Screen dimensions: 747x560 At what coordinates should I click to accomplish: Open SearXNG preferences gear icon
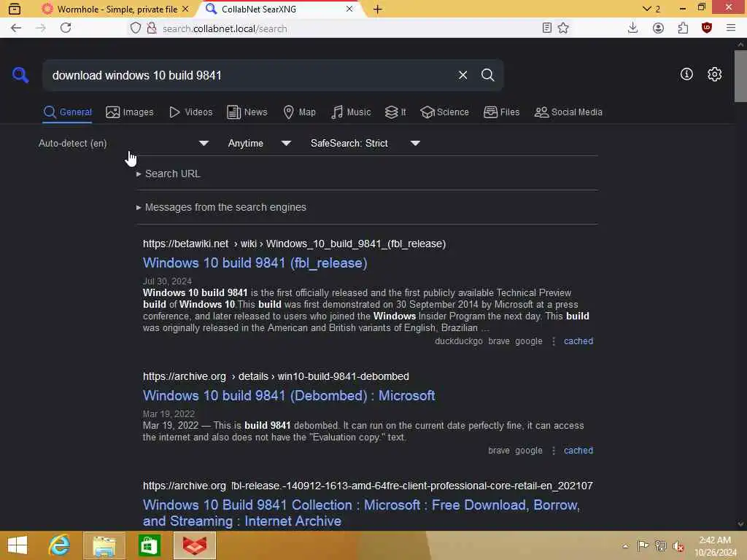coord(714,74)
